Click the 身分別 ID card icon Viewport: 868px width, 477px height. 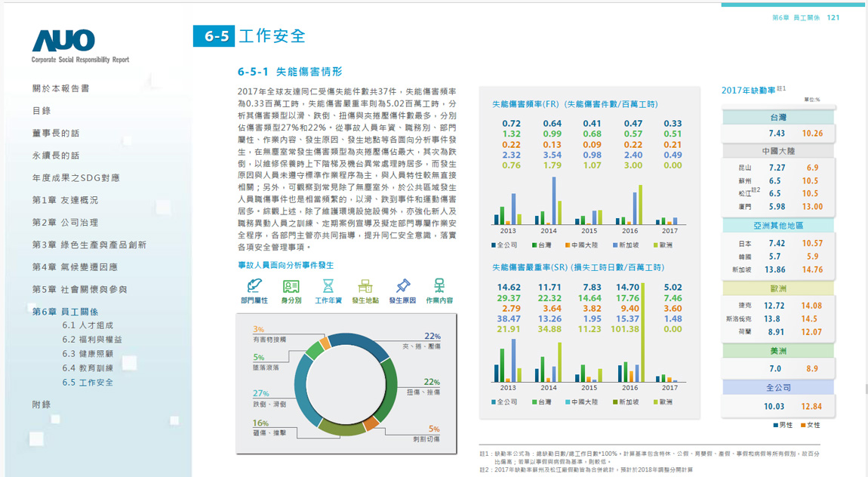291,286
